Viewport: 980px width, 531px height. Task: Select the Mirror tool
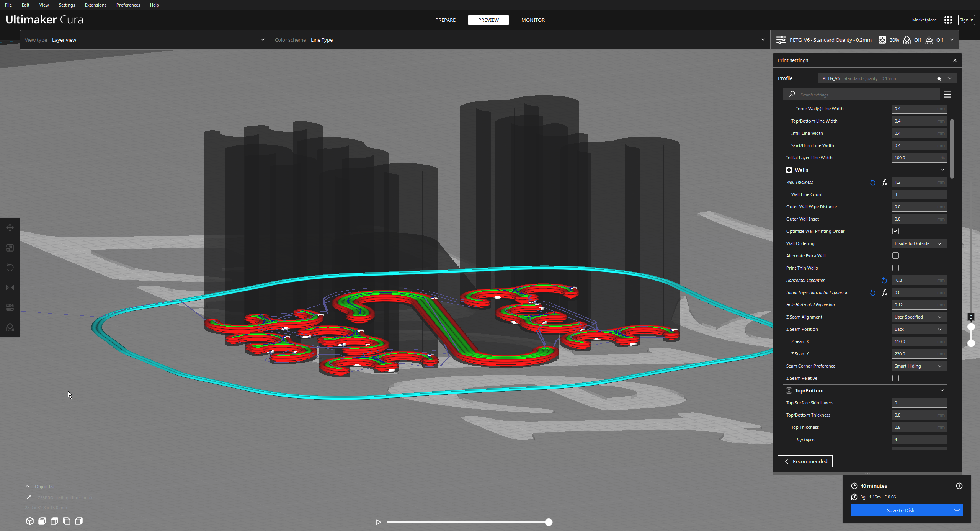point(10,287)
